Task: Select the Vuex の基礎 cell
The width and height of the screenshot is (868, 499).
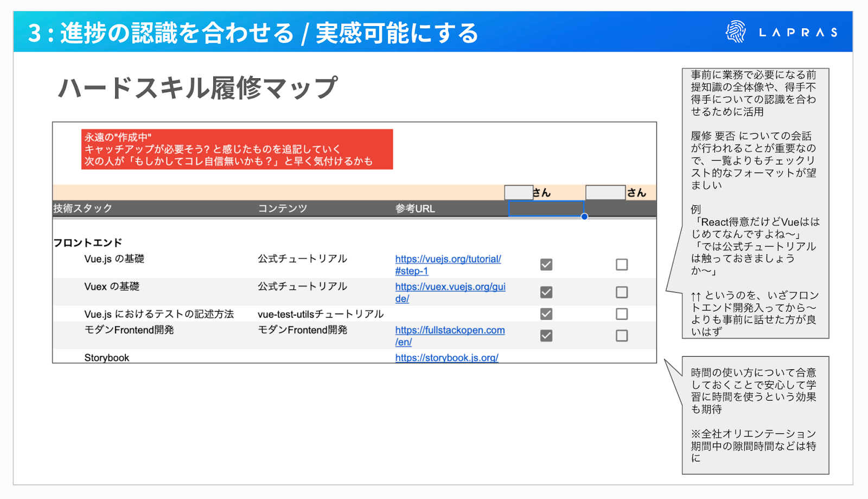Action: coord(112,287)
